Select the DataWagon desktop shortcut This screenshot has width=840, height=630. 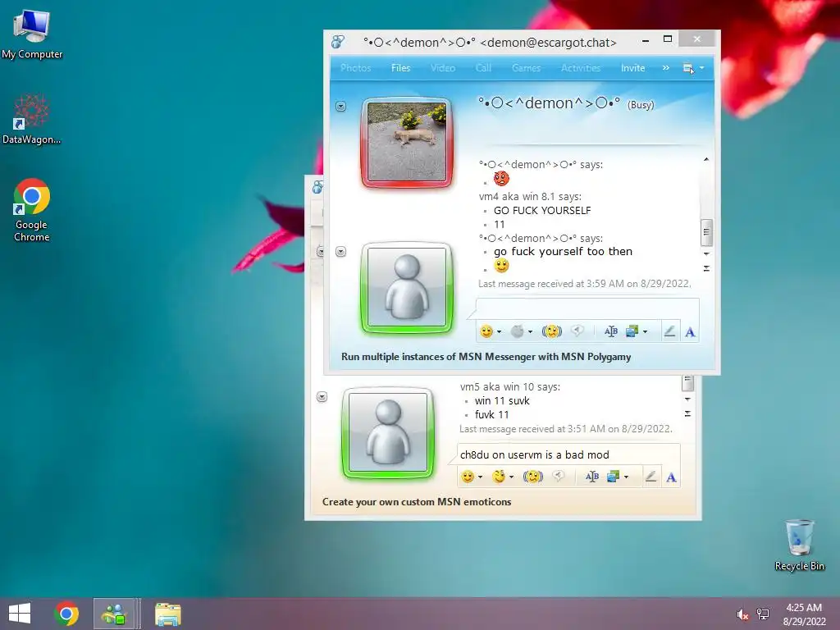click(32, 119)
